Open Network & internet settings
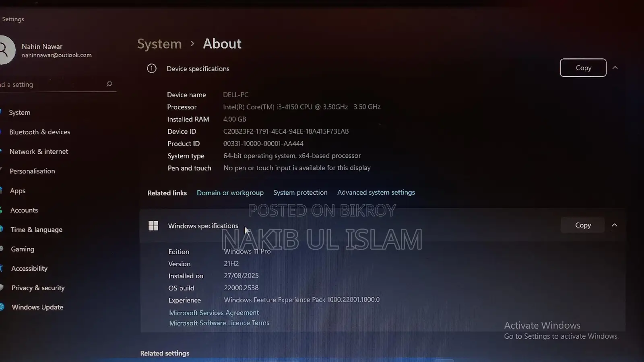The image size is (644, 362). click(x=39, y=151)
